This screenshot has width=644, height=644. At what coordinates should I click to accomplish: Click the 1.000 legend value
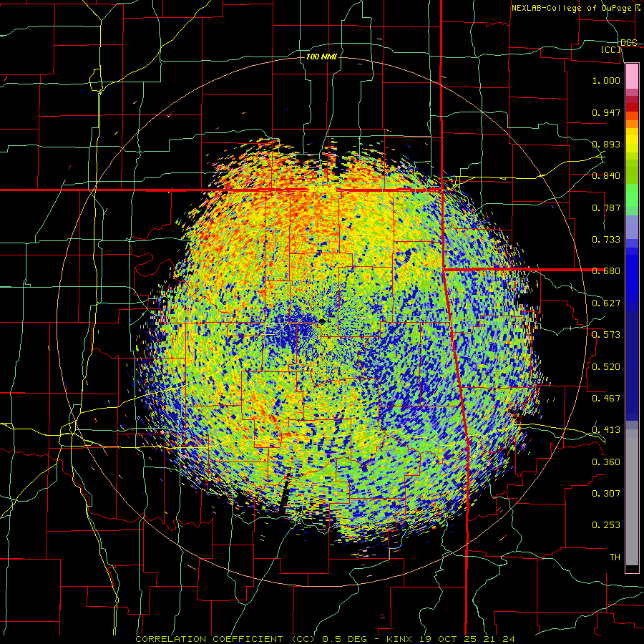pos(606,80)
